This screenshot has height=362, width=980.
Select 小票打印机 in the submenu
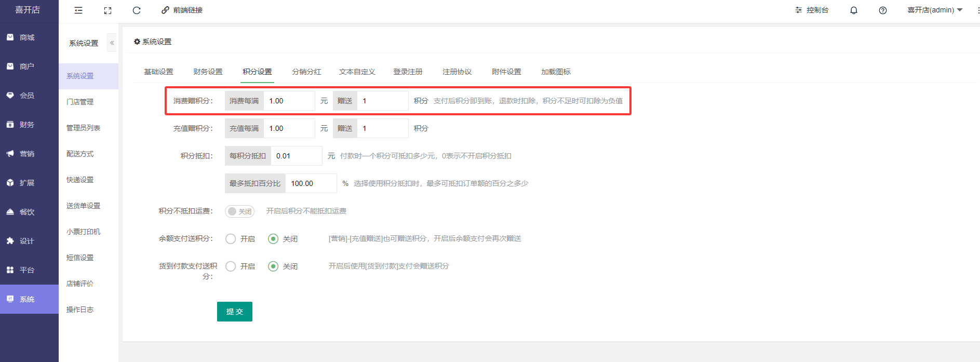[x=88, y=232]
